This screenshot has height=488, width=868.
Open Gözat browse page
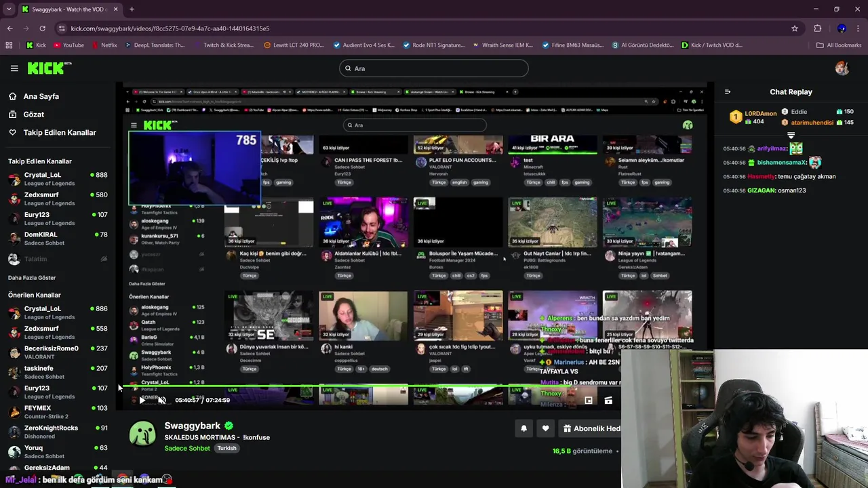34,115
